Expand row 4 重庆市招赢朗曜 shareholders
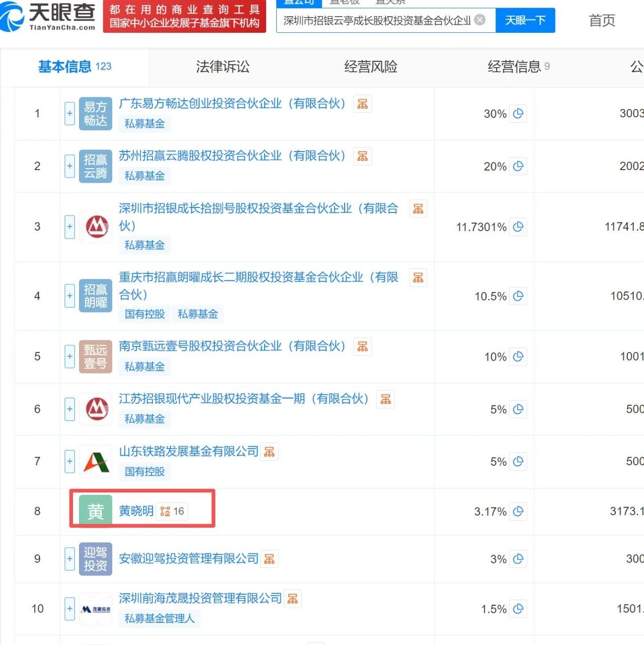Viewport: 644px width, 645px height. (70, 296)
